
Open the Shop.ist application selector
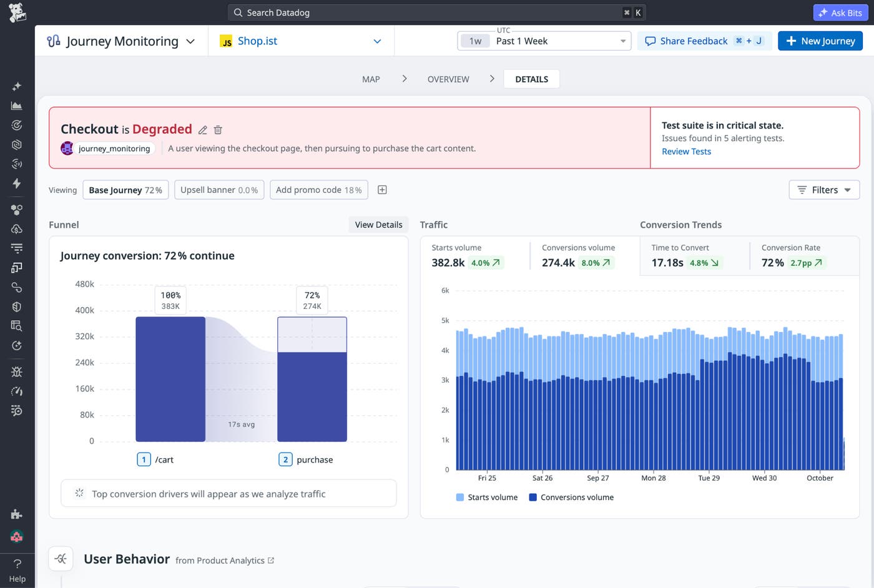click(x=301, y=41)
